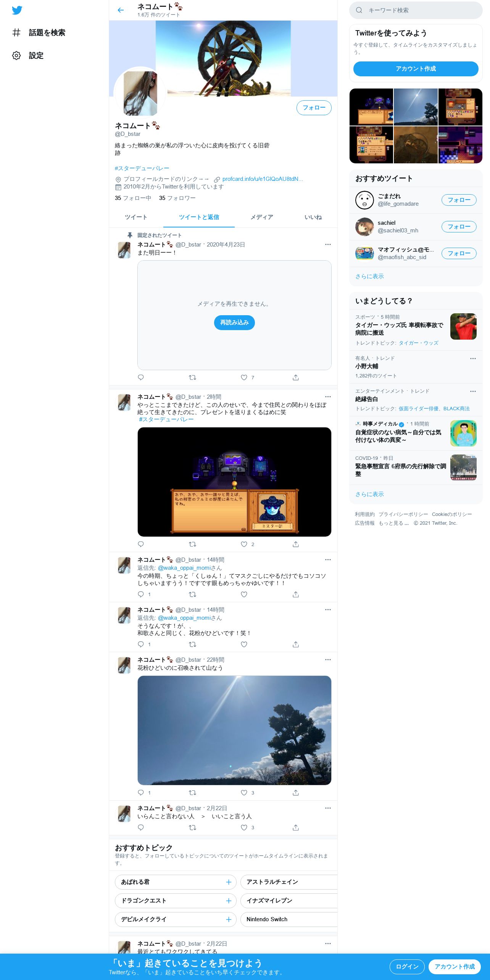Reload media with 再読み込み button
Image resolution: width=490 pixels, height=980 pixels.
tap(234, 322)
